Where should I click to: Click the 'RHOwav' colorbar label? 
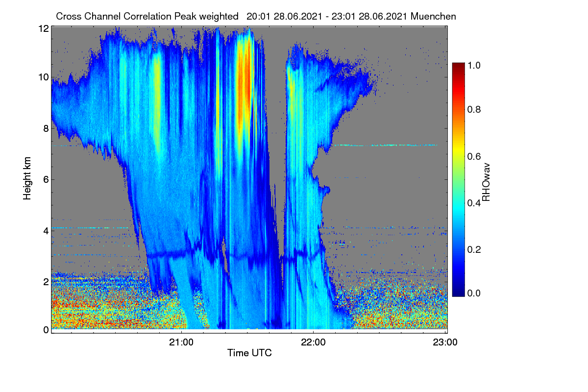tap(486, 182)
